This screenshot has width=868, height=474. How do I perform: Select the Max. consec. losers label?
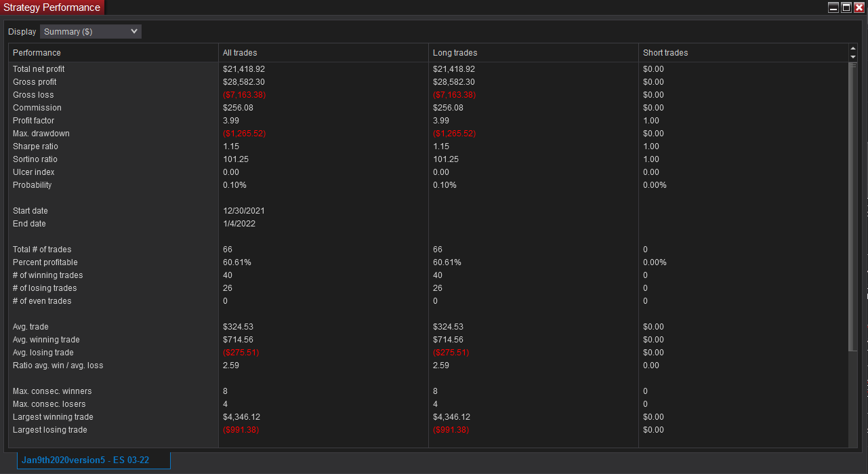49,404
